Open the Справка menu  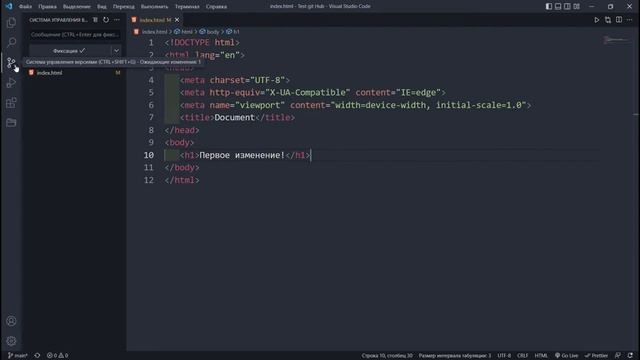[216, 7]
